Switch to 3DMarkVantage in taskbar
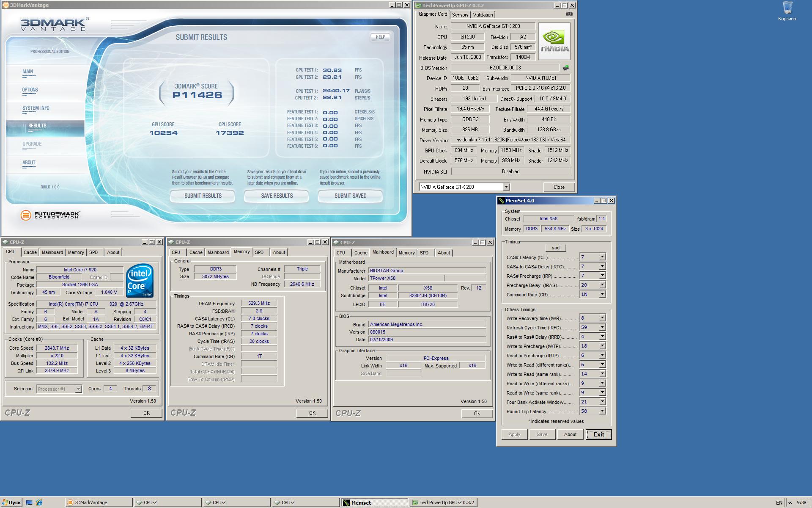Screen dimensions: 812x508 [x=99, y=502]
